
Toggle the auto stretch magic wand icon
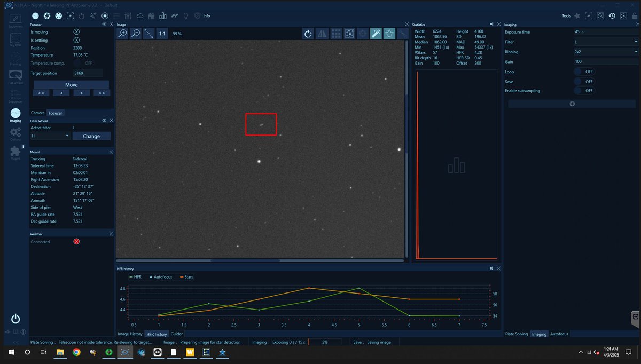pyautogui.click(x=376, y=34)
